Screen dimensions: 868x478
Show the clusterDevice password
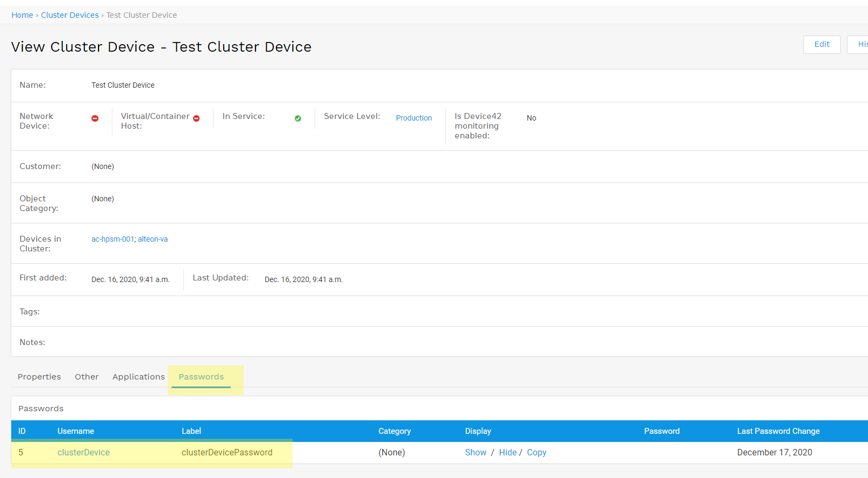pyautogui.click(x=475, y=453)
